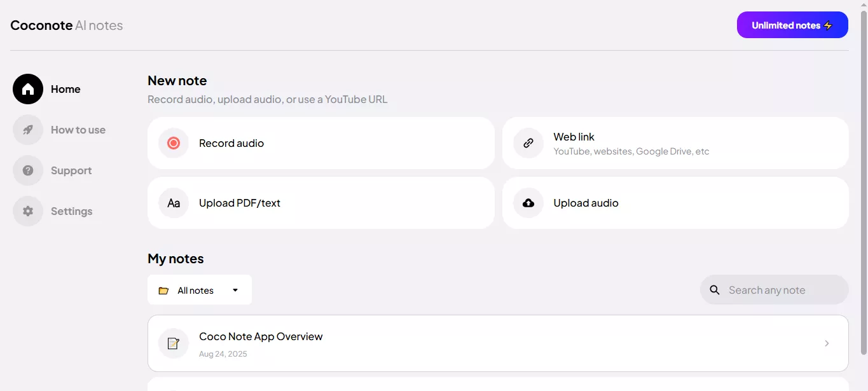Click the search magnifier icon
Viewport: 868px width, 391px height.
[x=714, y=289]
